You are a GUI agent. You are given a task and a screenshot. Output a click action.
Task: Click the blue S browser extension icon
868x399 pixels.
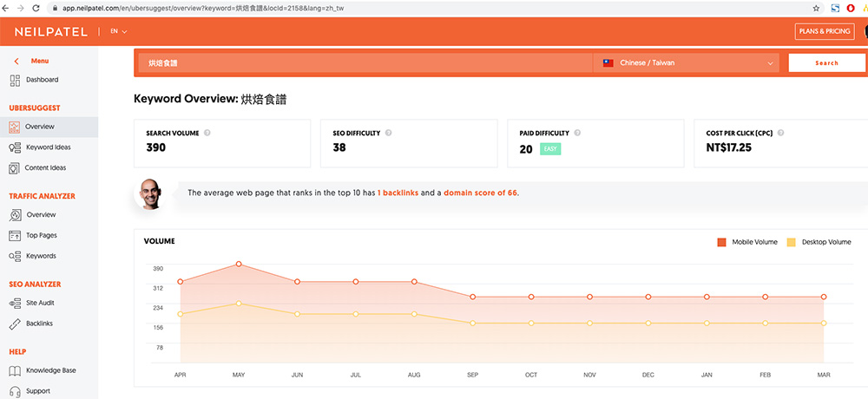pyautogui.click(x=835, y=9)
